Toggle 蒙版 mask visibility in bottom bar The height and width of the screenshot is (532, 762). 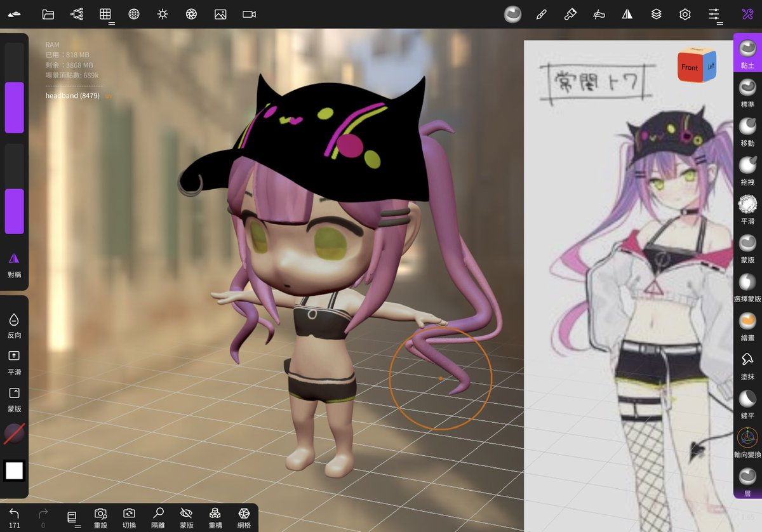[x=187, y=517]
